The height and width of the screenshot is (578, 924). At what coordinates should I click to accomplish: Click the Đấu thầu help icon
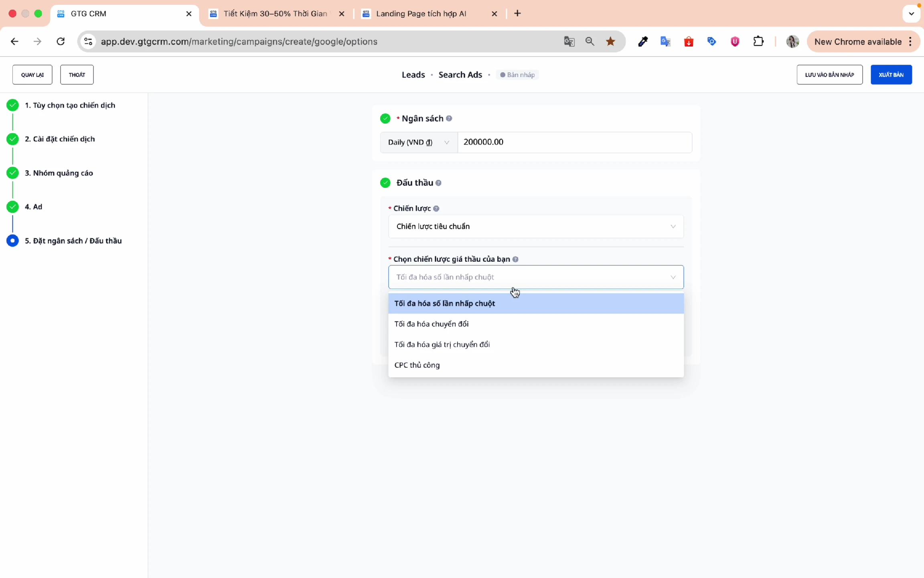[x=438, y=183]
